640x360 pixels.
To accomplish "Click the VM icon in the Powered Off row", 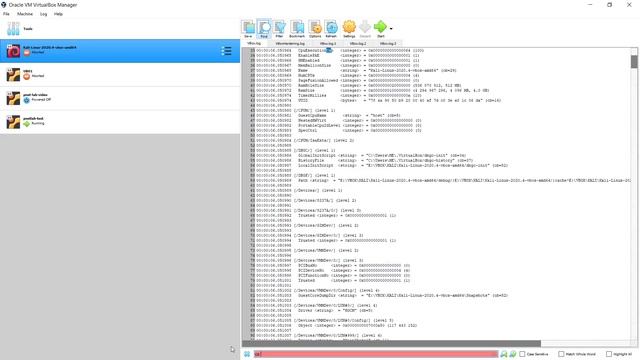I will [x=13, y=98].
